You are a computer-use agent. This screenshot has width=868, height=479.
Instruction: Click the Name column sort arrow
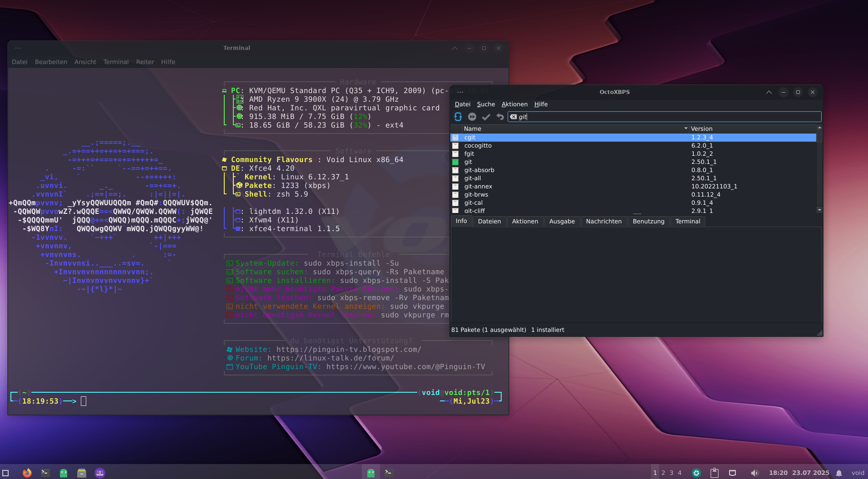point(686,129)
